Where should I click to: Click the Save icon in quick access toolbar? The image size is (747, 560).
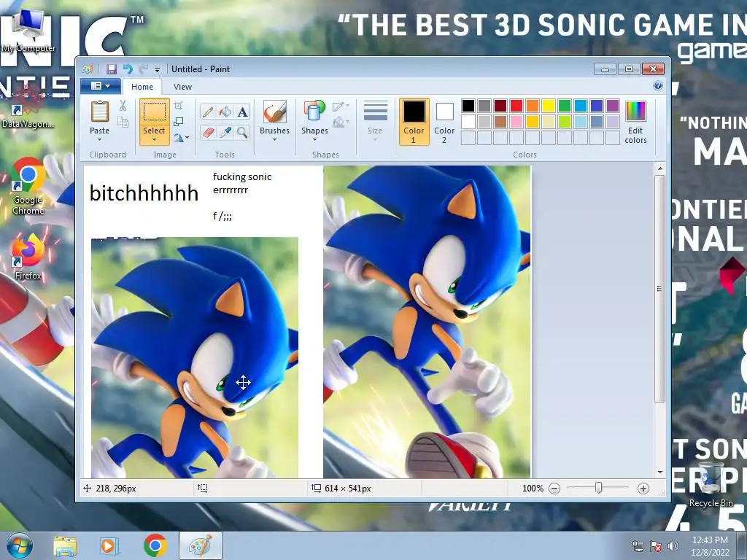click(111, 69)
